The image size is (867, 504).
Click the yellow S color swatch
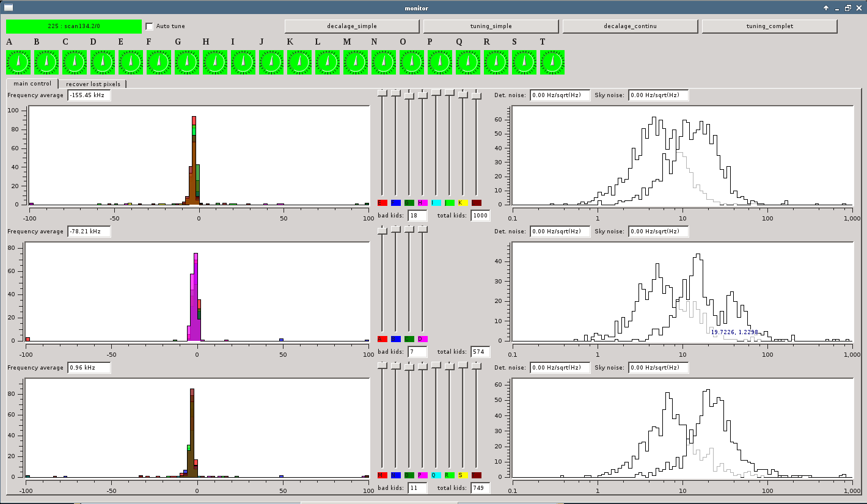point(463,475)
